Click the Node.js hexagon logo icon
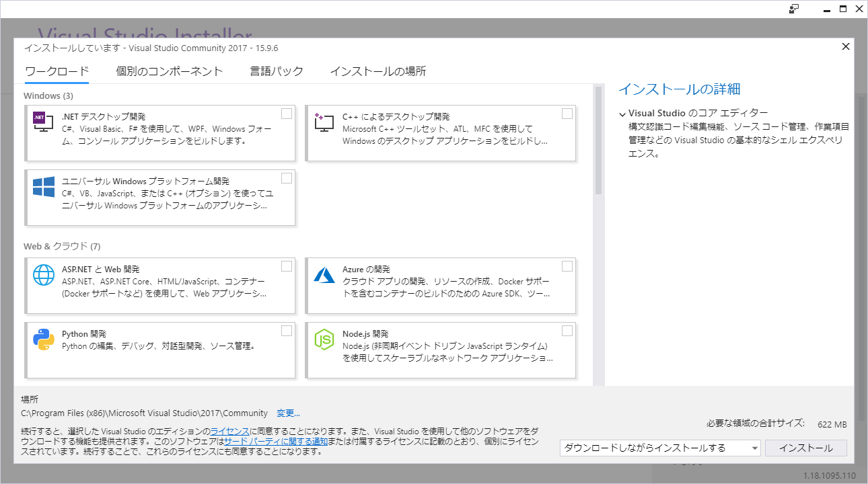The height and width of the screenshot is (484, 868). pos(324,339)
